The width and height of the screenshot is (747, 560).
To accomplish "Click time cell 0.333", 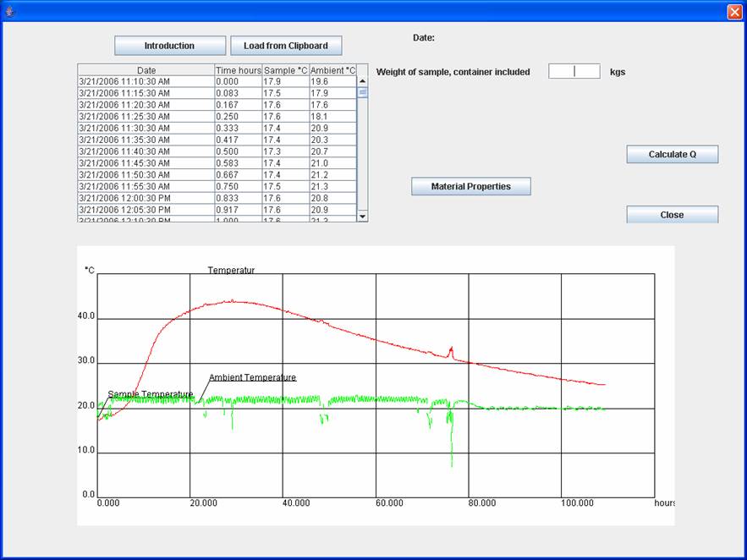I will click(x=239, y=128).
